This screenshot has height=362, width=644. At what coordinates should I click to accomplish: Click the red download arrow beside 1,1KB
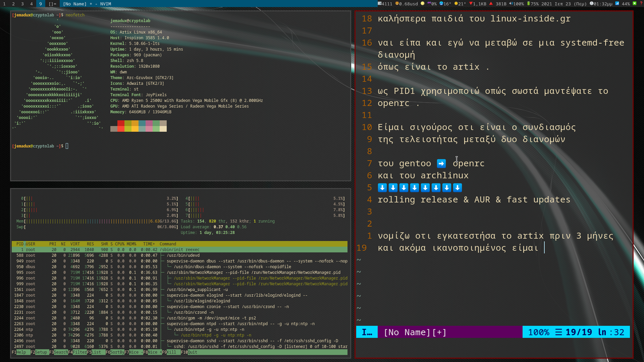tap(471, 4)
